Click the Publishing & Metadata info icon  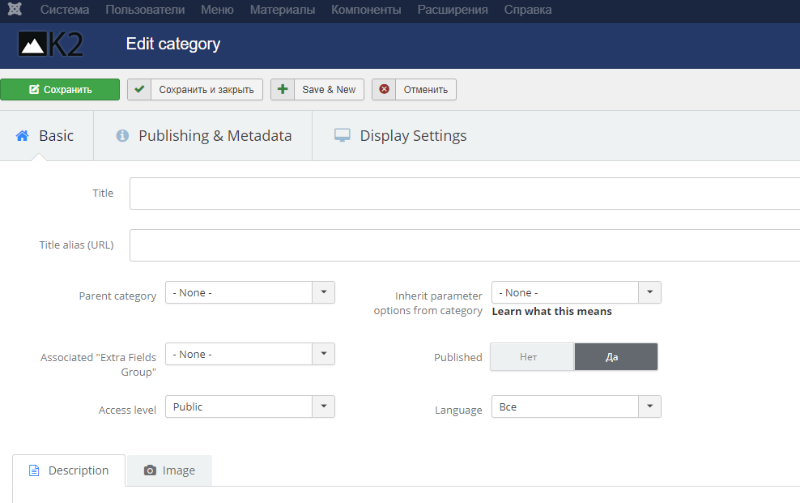click(x=122, y=136)
